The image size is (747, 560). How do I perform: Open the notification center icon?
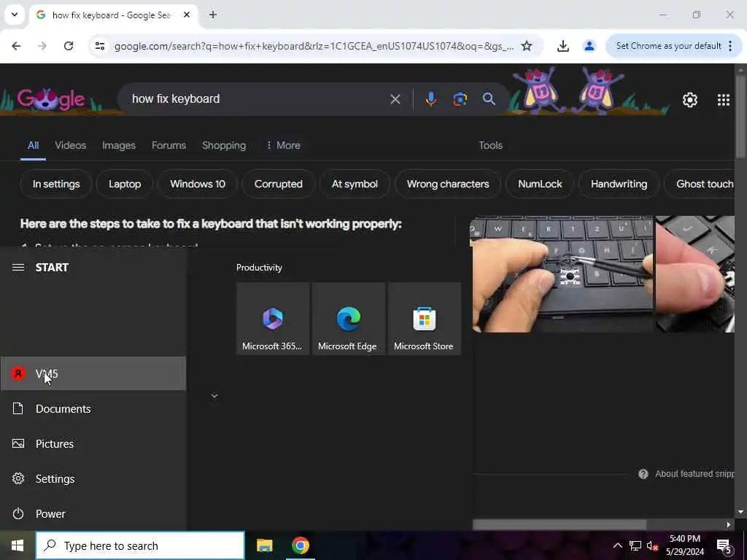pos(724,546)
